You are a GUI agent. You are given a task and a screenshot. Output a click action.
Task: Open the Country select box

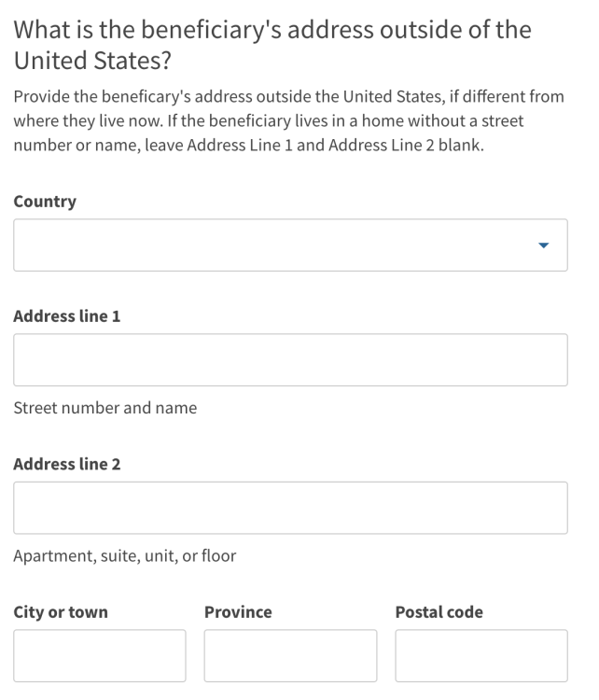click(x=290, y=245)
